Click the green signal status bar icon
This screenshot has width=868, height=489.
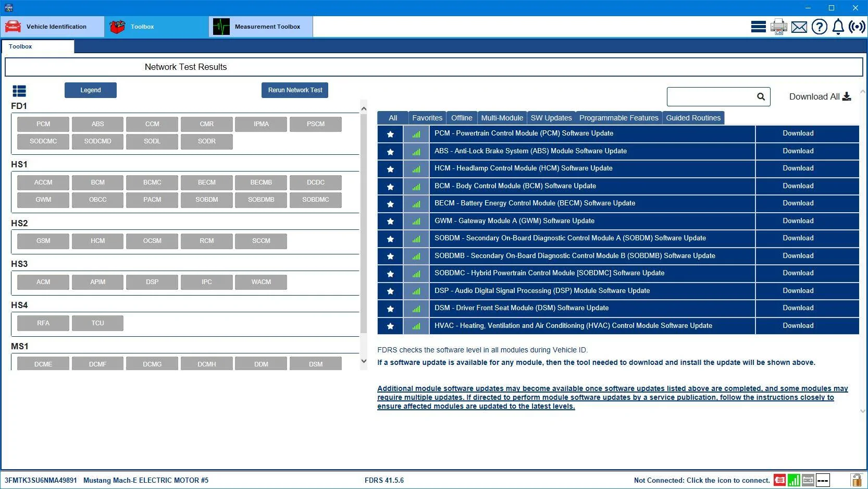coord(793,480)
